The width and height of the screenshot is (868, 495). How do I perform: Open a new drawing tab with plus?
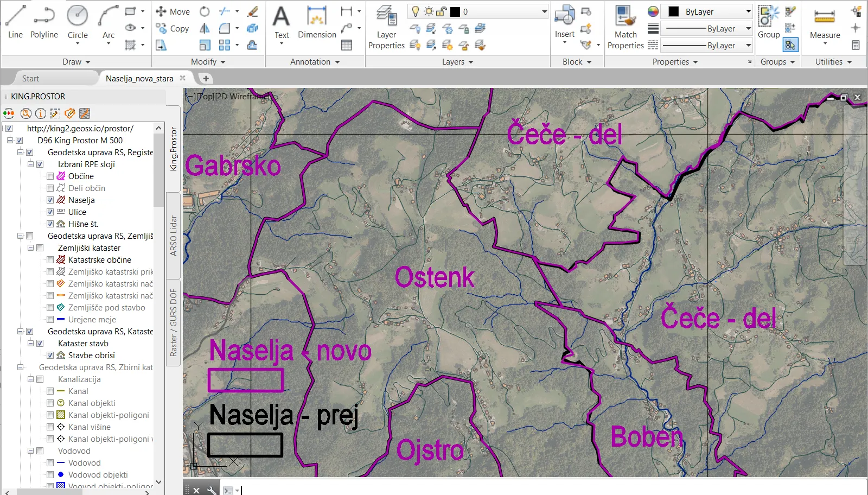[206, 79]
